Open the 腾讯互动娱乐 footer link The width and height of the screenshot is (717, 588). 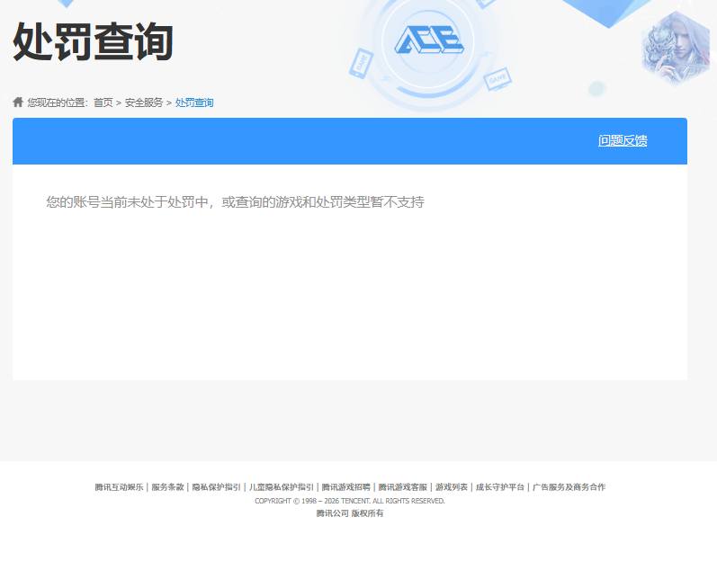119,487
